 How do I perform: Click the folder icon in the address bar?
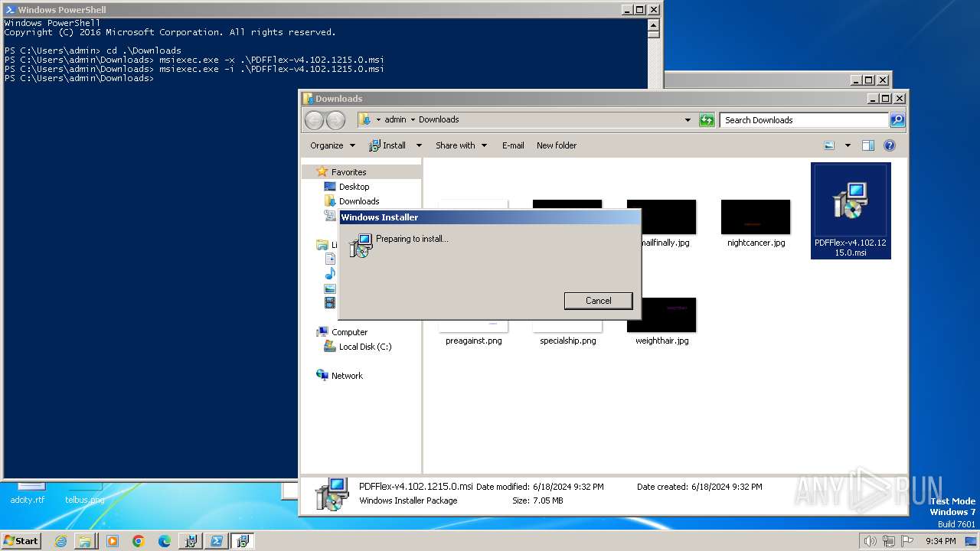pyautogui.click(x=365, y=119)
